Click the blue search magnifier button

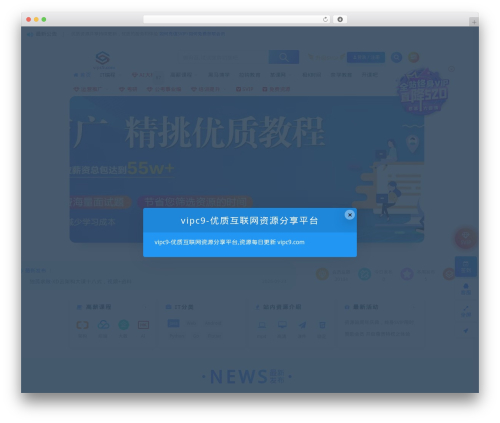[284, 57]
